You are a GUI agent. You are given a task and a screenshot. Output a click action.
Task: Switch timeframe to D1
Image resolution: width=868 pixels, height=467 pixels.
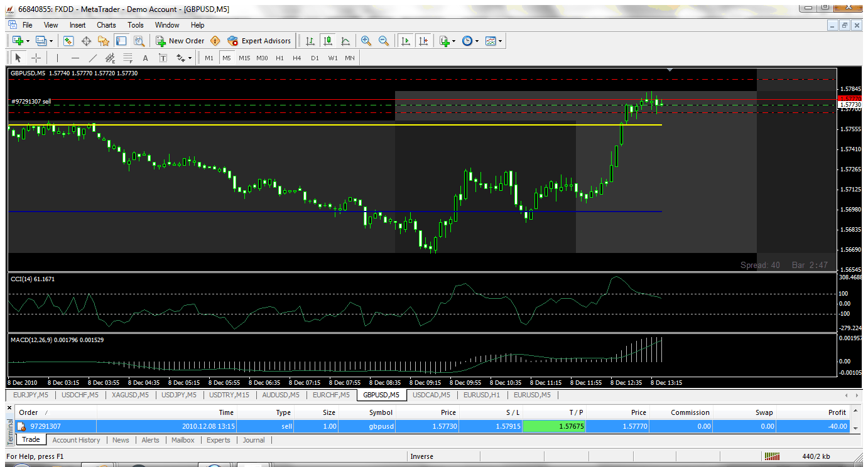pos(315,58)
